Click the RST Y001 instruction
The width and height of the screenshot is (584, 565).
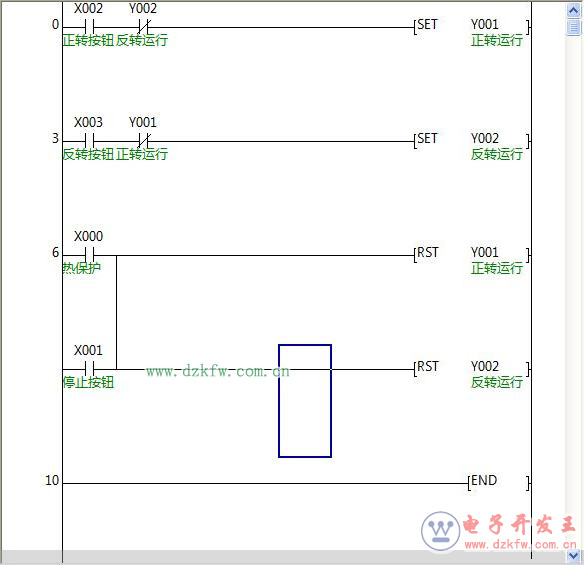[472, 255]
